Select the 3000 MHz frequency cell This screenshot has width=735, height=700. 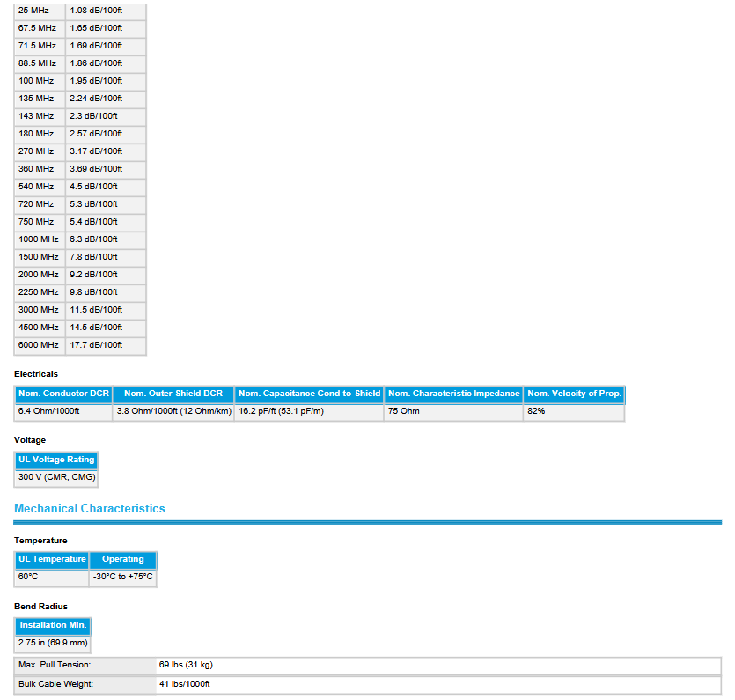(x=40, y=309)
